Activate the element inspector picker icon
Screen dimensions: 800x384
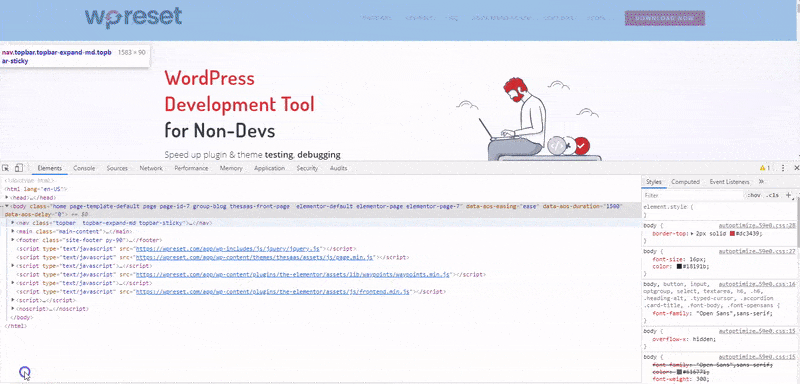pos(6,168)
